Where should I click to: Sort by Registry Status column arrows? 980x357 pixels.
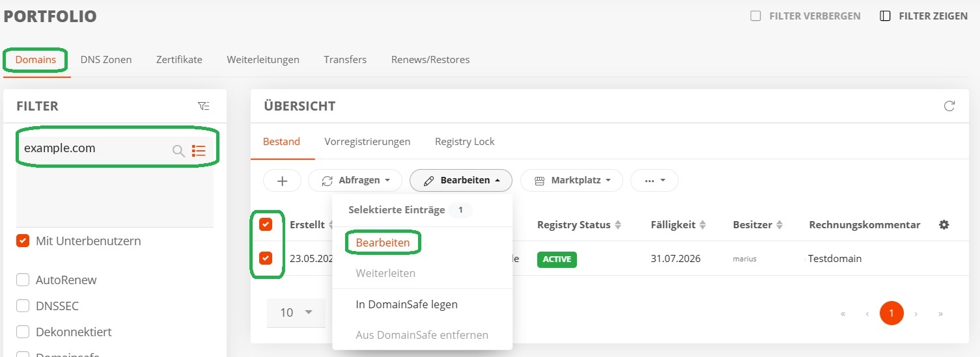(618, 225)
